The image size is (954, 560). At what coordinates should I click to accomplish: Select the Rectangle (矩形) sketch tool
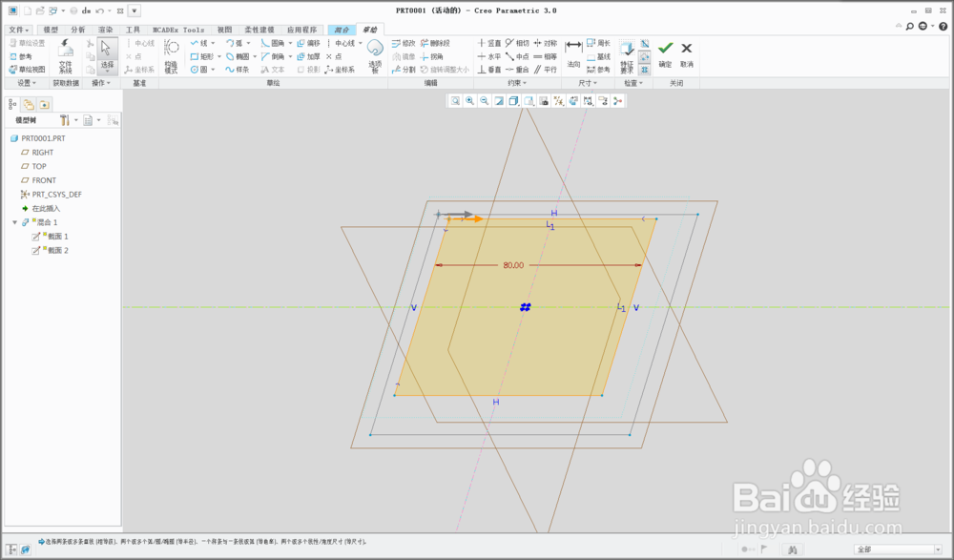[201, 56]
